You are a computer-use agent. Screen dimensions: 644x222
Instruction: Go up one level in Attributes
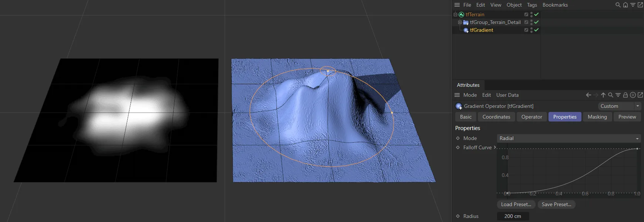pos(603,95)
